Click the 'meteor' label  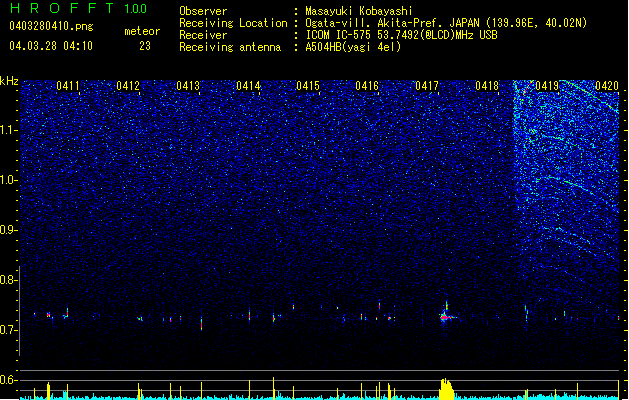coord(142,31)
